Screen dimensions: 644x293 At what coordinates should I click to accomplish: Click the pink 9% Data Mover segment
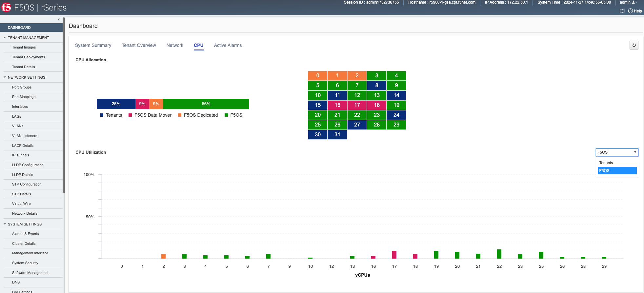point(142,104)
